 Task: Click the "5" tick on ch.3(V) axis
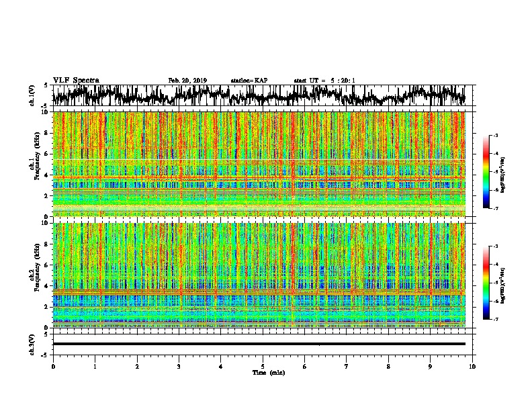pyautogui.click(x=47, y=334)
